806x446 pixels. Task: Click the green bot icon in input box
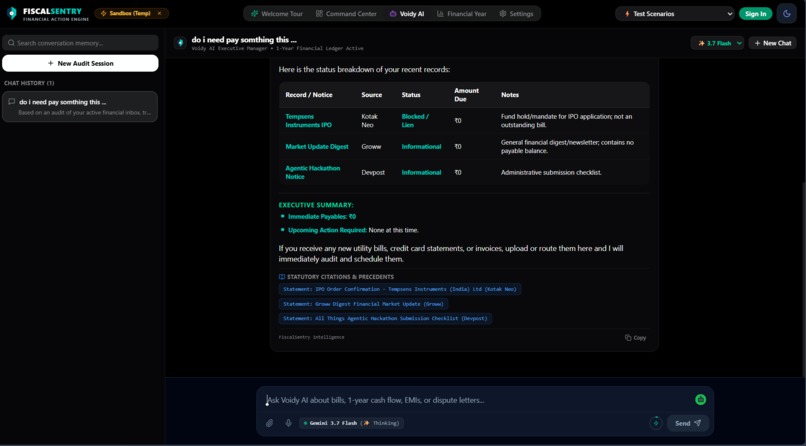700,399
